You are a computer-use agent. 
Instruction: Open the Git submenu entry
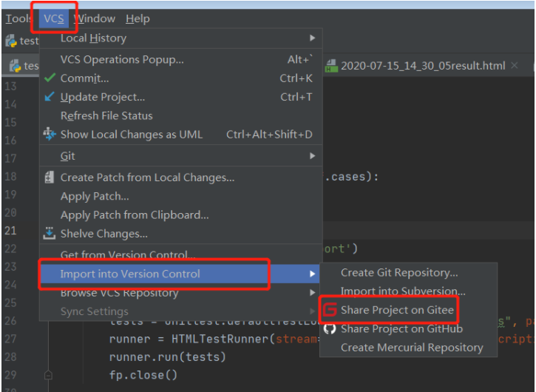(181, 156)
